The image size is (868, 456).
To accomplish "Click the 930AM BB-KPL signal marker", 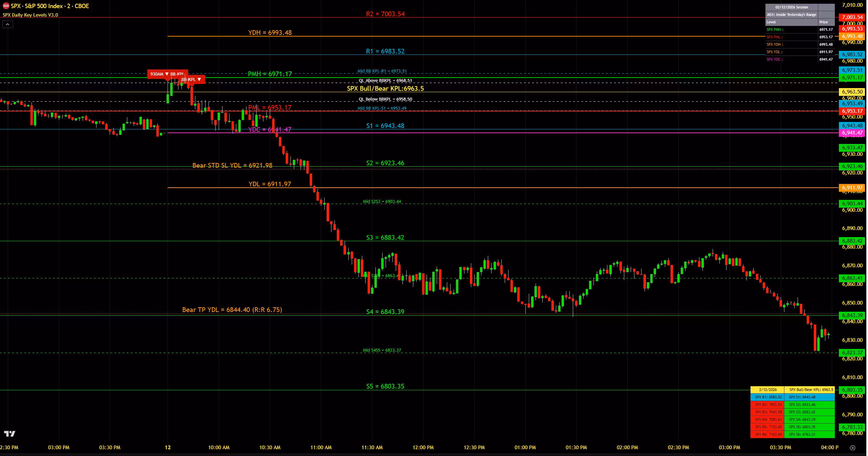I will click(167, 74).
